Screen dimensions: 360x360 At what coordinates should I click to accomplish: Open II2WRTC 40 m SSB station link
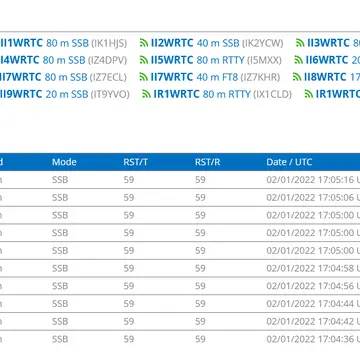[x=195, y=43]
